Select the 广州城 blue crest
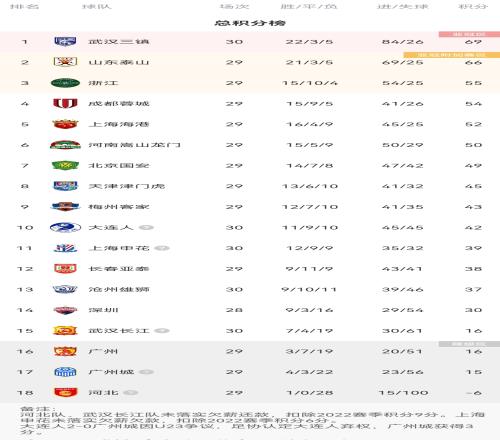The image size is (500, 440). click(x=65, y=372)
